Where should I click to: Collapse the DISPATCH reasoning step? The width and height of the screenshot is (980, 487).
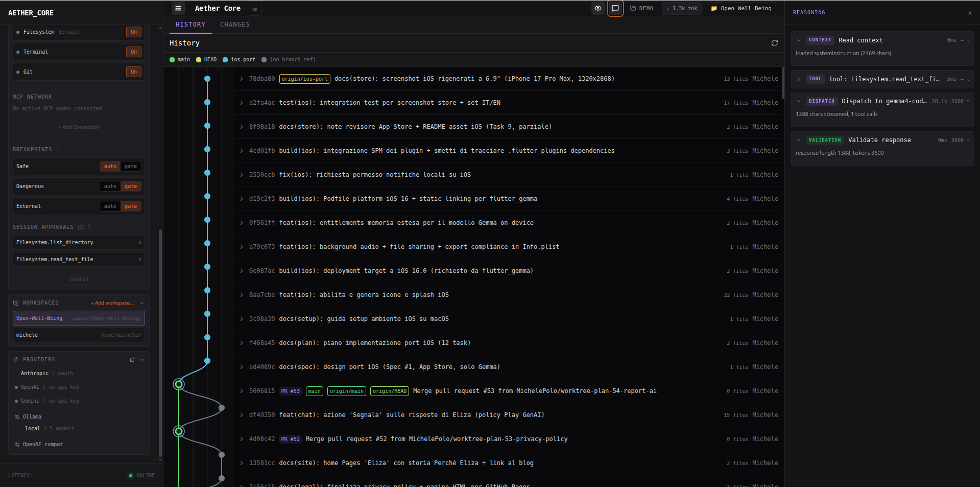[x=799, y=101]
